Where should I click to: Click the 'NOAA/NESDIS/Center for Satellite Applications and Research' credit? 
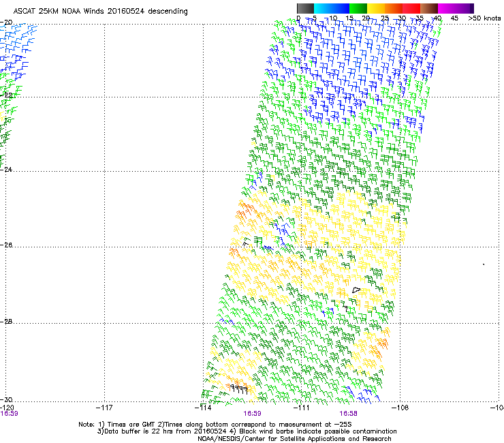294,439
